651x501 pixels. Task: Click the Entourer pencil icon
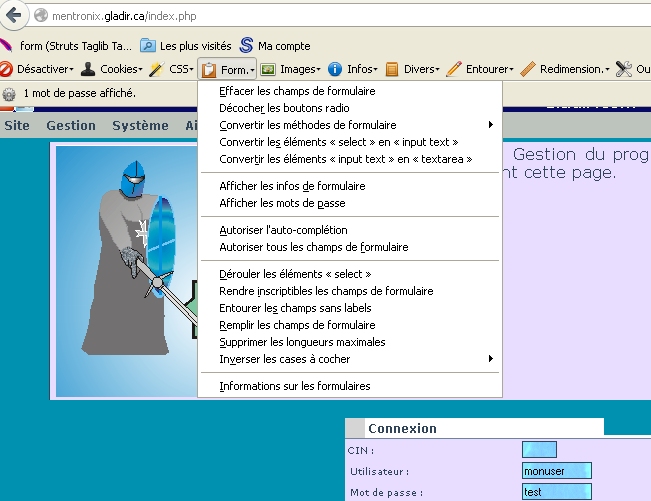coord(454,69)
